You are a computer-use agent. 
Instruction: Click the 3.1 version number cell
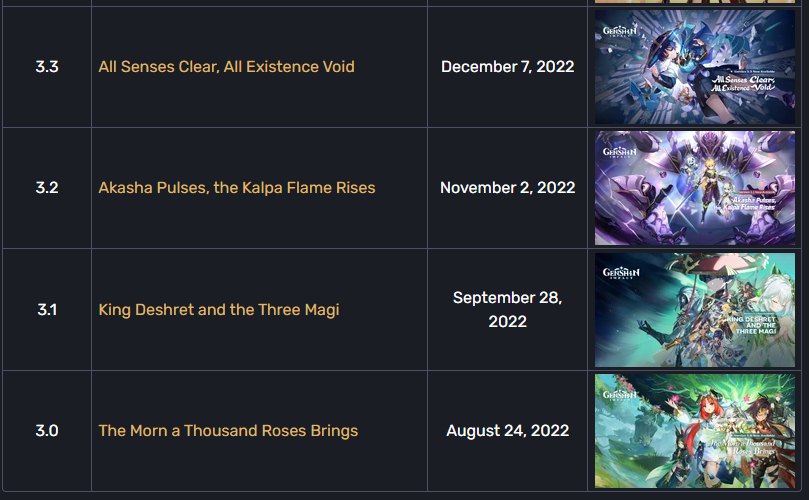(x=47, y=310)
